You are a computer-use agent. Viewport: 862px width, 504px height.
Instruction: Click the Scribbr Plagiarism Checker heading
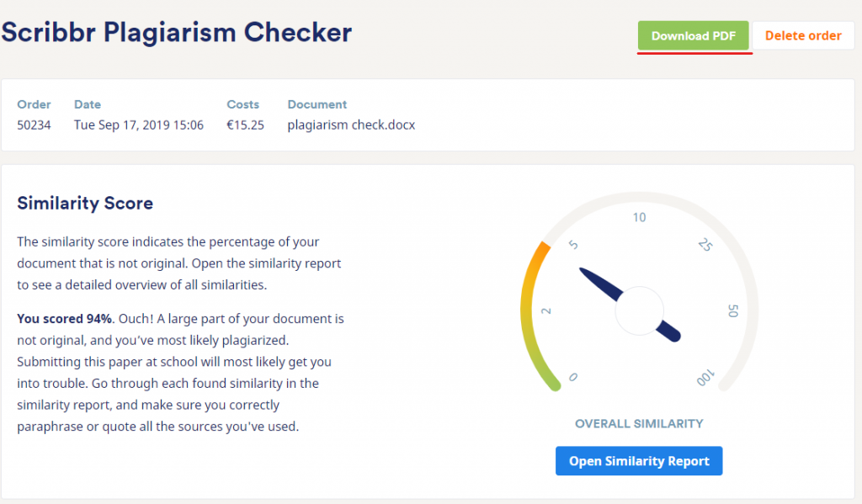click(x=177, y=33)
